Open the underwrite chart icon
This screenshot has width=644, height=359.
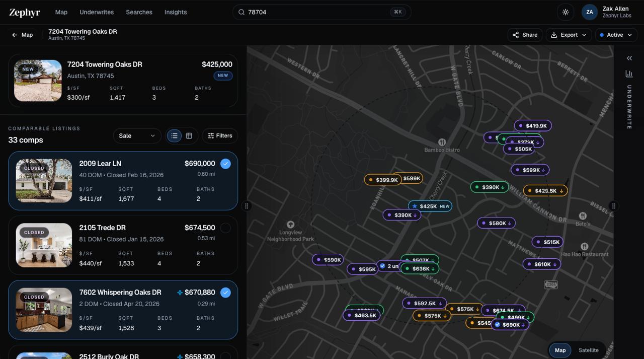629,74
